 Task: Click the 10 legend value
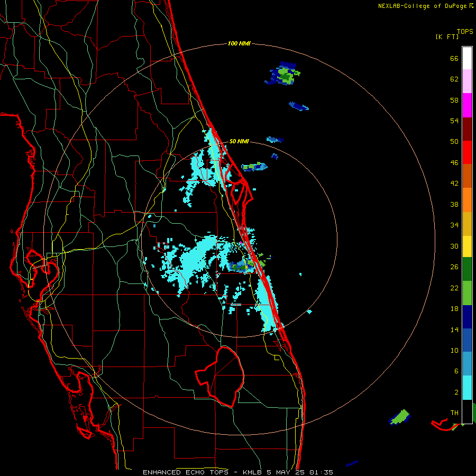[454, 350]
